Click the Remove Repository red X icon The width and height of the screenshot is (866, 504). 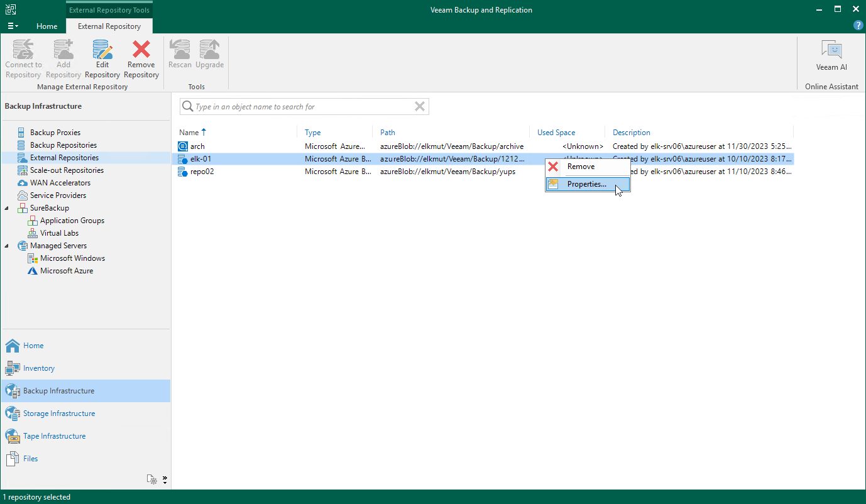(x=141, y=49)
